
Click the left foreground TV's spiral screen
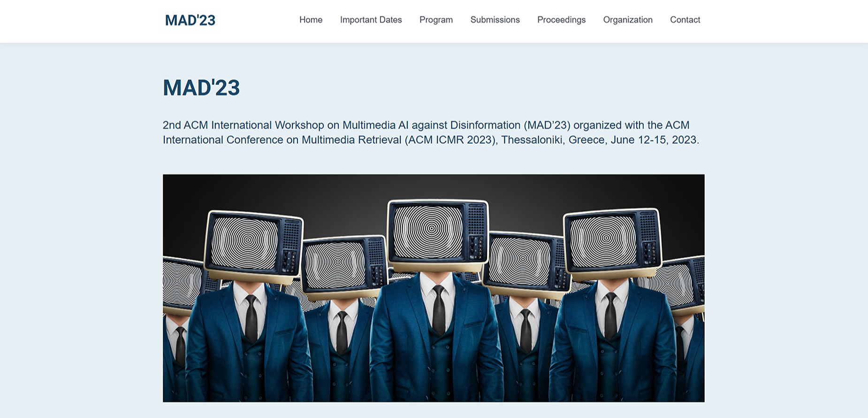(245, 243)
